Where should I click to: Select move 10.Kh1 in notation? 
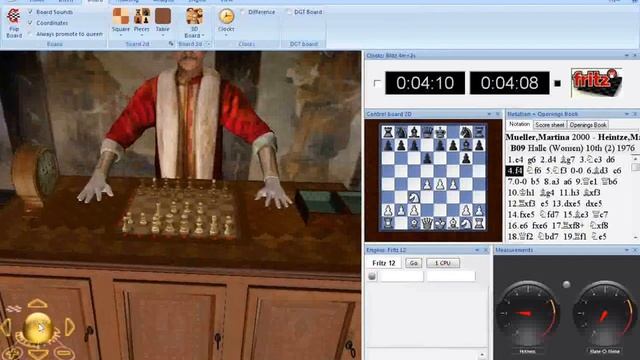[521, 193]
